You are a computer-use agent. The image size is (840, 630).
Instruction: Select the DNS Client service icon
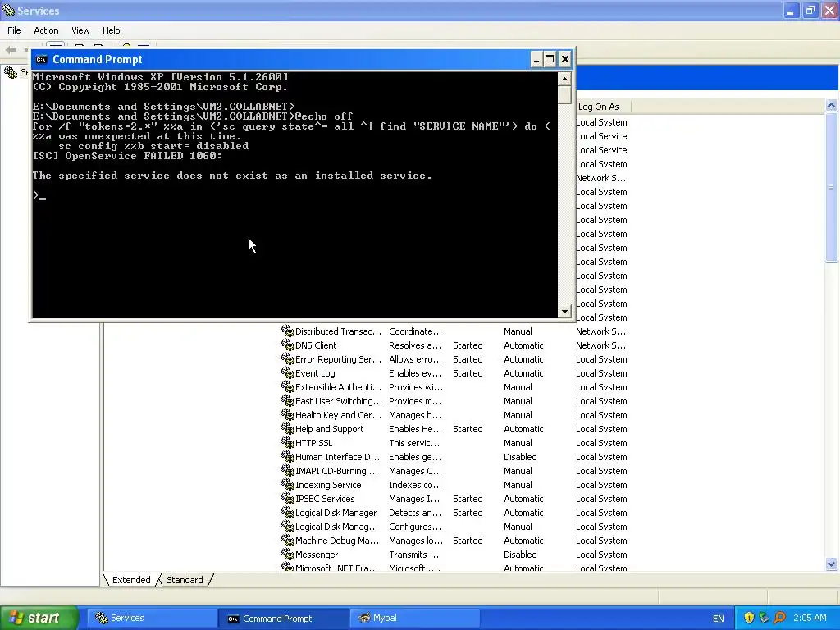(288, 345)
